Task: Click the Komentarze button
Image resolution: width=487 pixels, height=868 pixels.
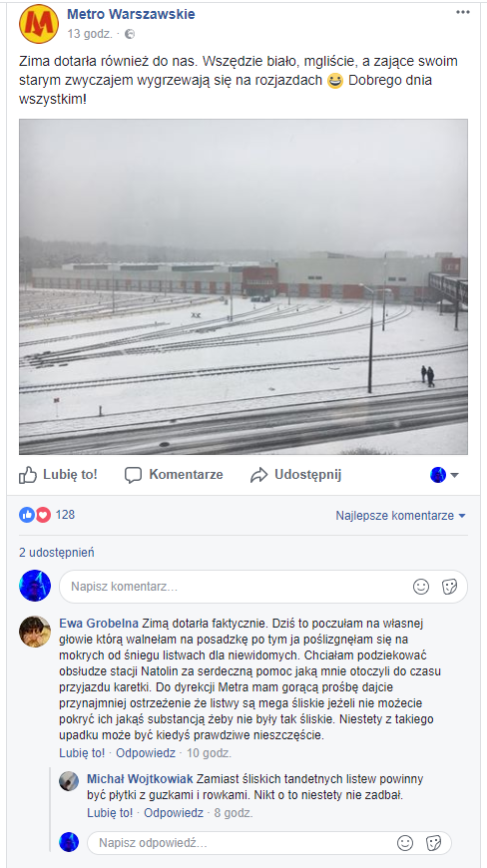Action: point(174,475)
